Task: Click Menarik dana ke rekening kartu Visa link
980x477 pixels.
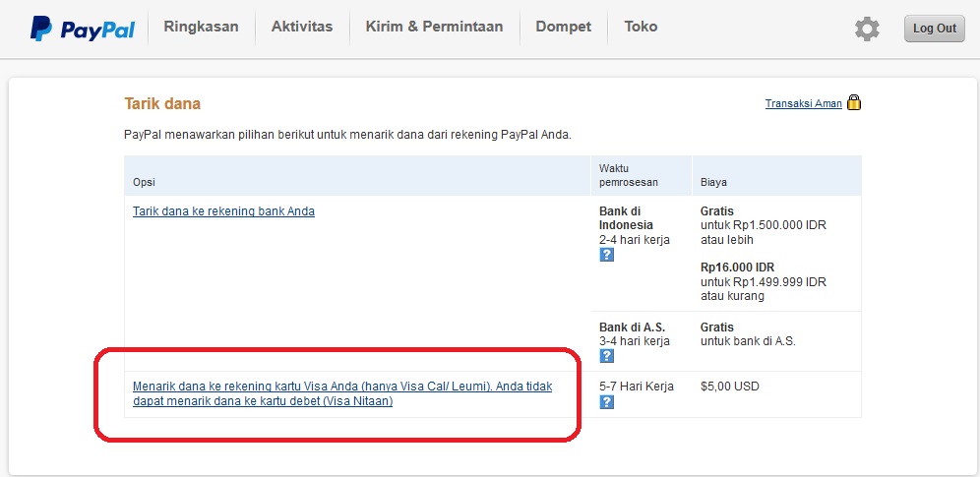Action: 342,394
